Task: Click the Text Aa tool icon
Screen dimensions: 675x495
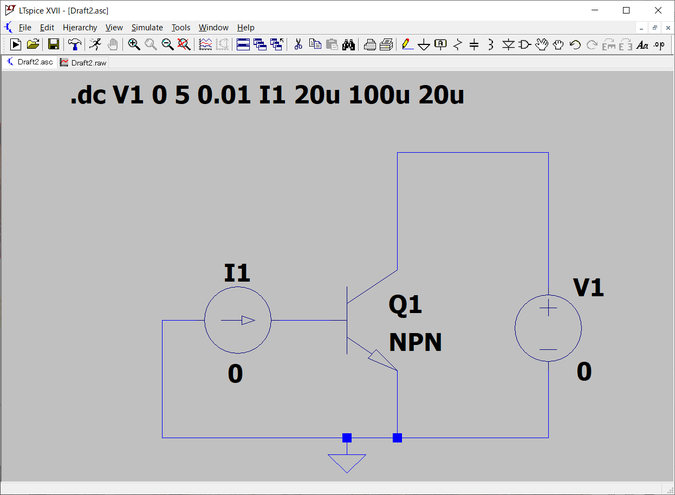Action: [x=643, y=45]
